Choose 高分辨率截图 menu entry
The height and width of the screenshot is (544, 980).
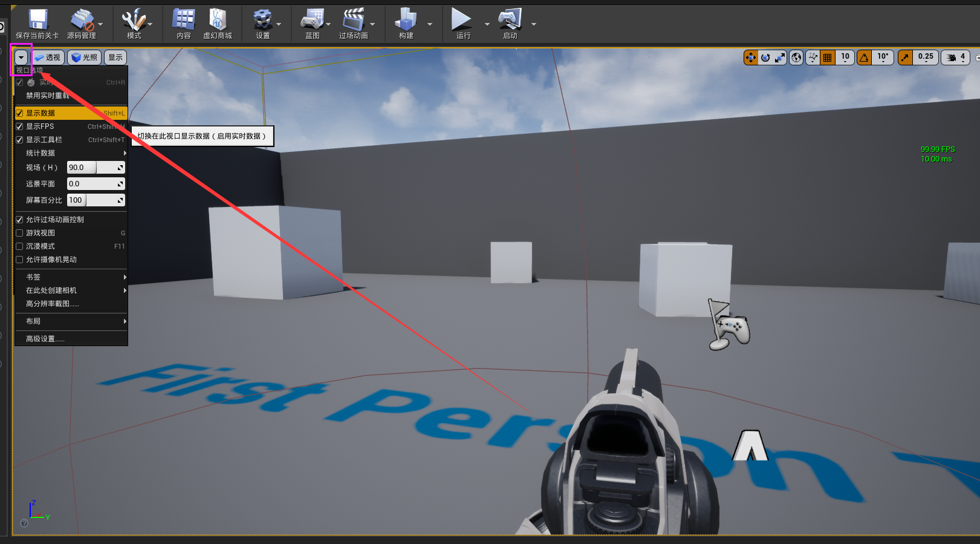pyautogui.click(x=71, y=304)
